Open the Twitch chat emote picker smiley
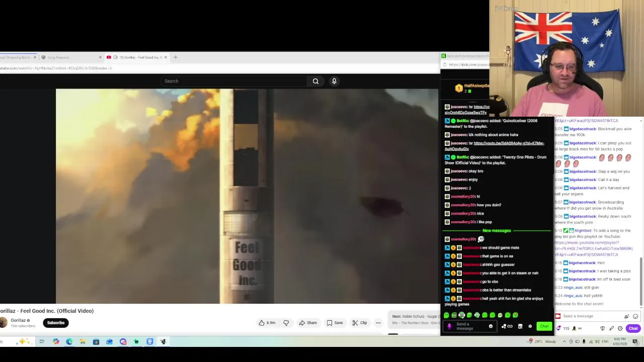The image size is (644, 362). coord(635,316)
